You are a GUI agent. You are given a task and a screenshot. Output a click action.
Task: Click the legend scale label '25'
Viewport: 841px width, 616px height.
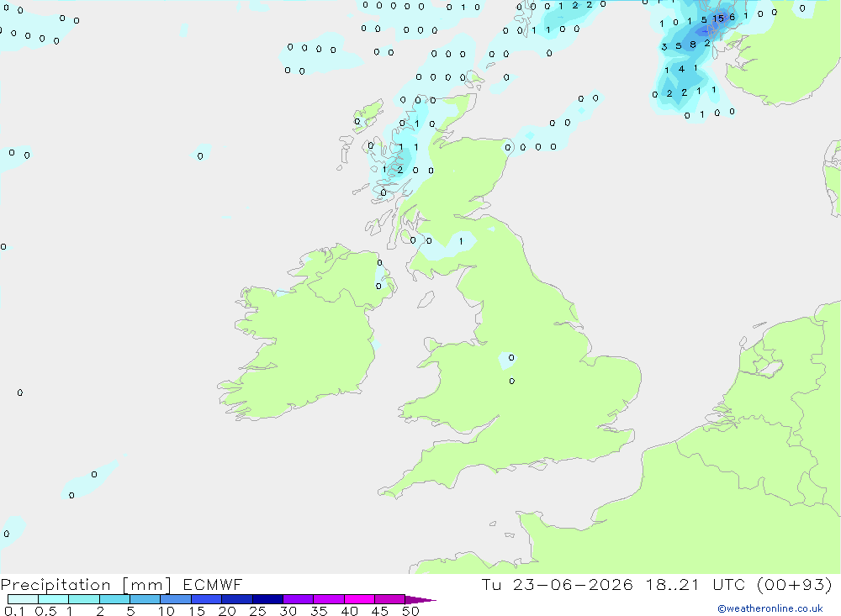coord(258,611)
